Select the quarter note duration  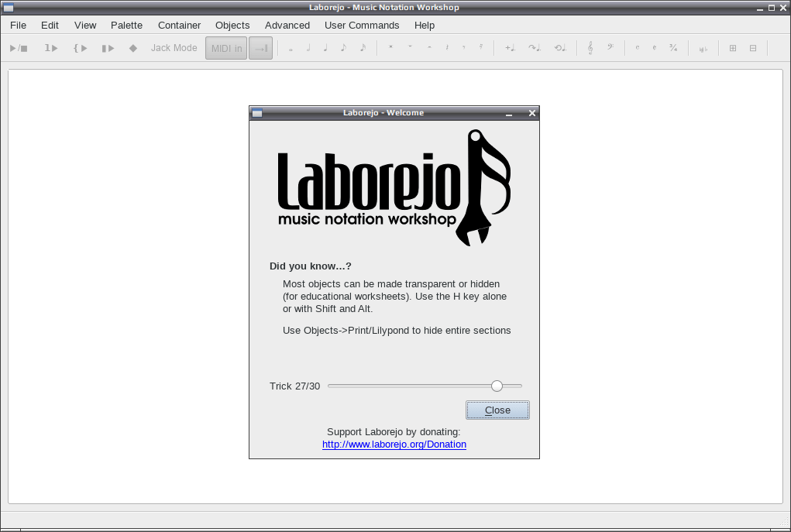click(325, 48)
